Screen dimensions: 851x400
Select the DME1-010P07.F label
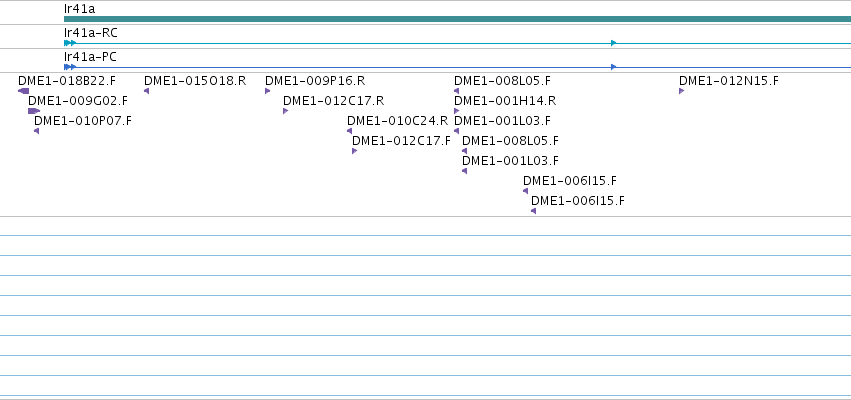(82, 121)
